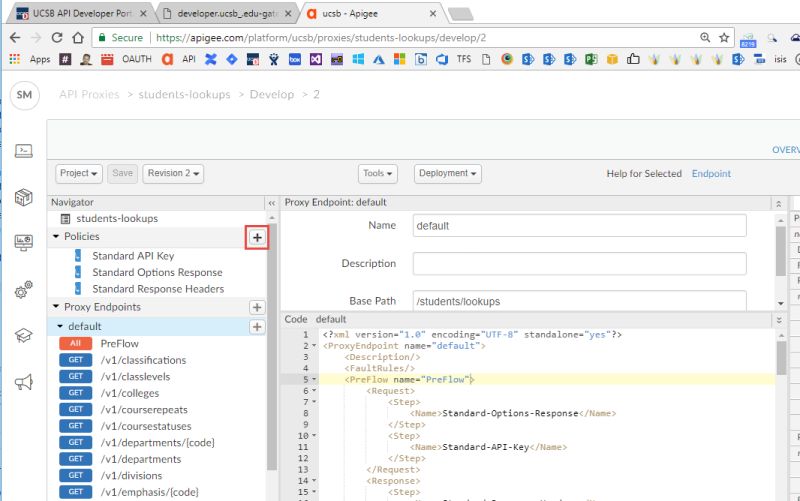800x501 pixels.
Task: Click the SM user avatar
Action: click(x=24, y=95)
